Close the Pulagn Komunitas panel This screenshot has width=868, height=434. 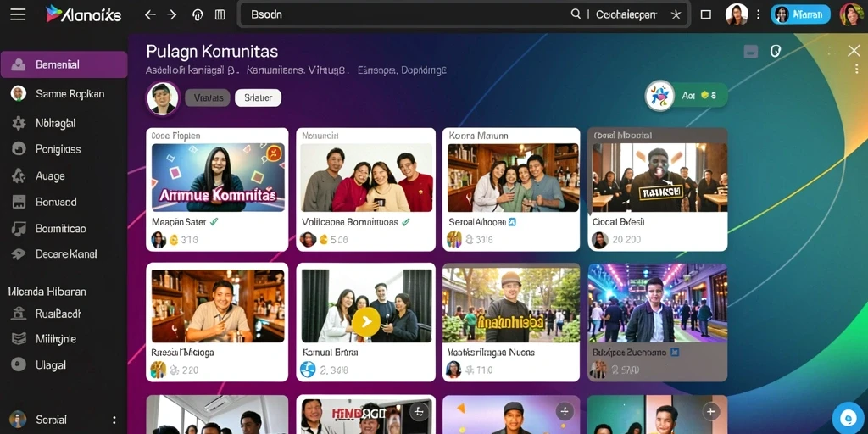click(x=854, y=51)
